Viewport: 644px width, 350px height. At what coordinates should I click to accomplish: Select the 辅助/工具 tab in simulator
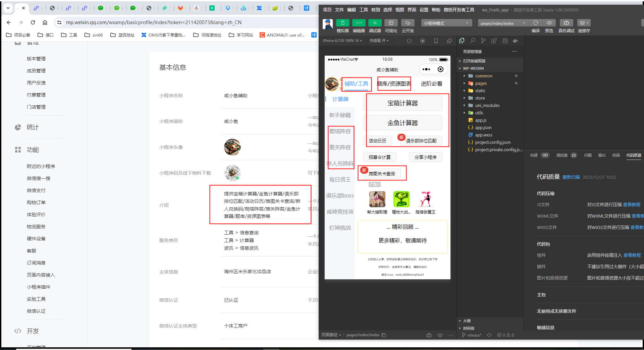[356, 84]
